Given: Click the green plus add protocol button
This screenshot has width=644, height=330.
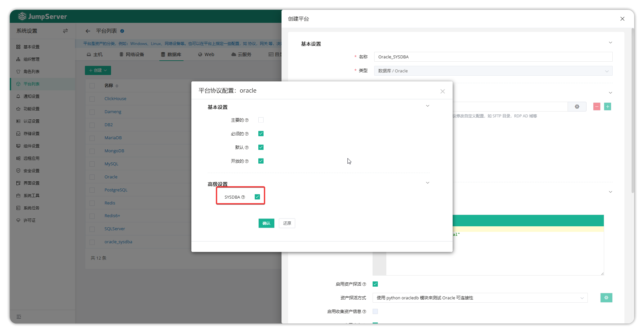Looking at the screenshot, I should (607, 107).
